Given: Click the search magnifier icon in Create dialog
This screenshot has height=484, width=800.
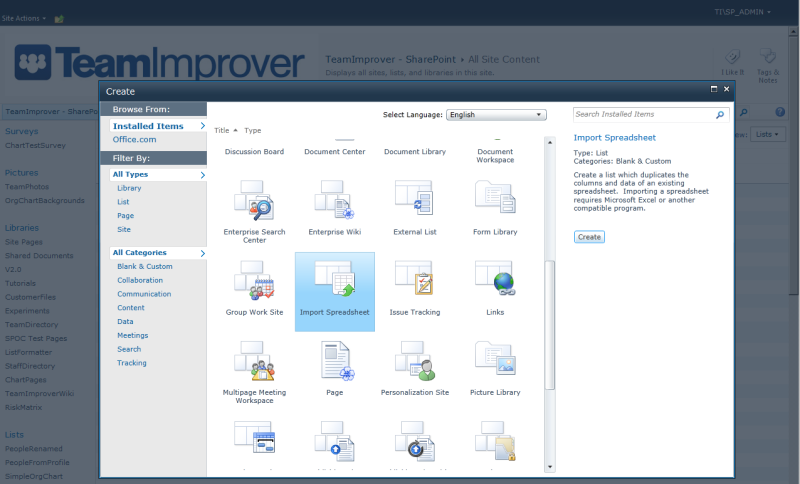Looking at the screenshot, I should click(719, 115).
